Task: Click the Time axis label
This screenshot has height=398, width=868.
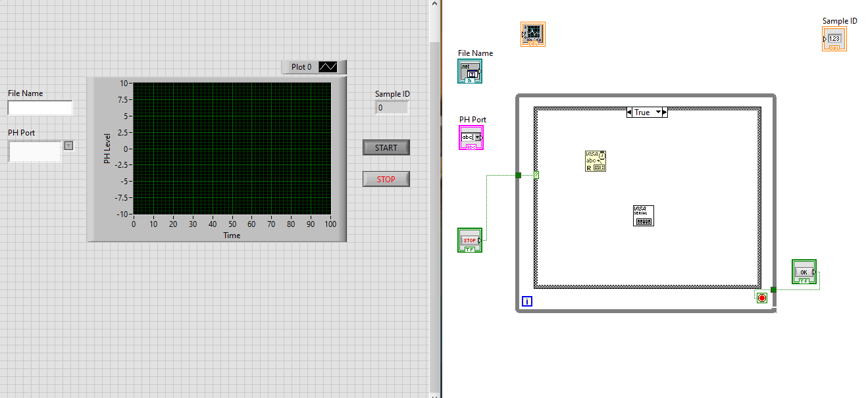Action: (x=232, y=236)
